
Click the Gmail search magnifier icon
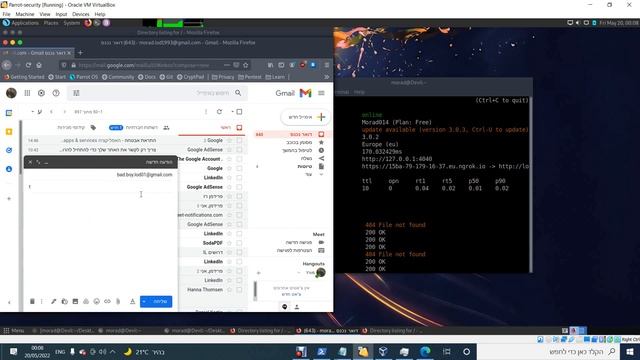(x=238, y=93)
